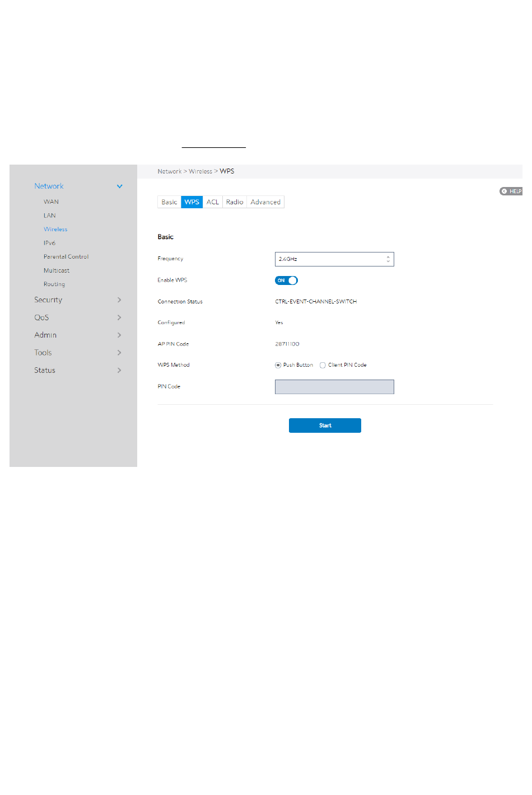Go to Parental Control settings
The image size is (532, 795).
coord(66,257)
